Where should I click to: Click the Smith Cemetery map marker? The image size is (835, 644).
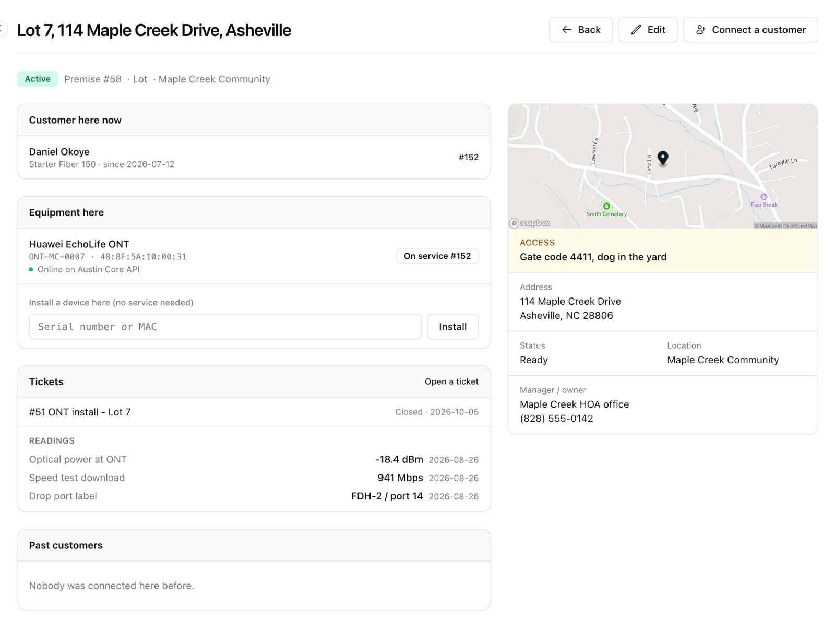606,206
